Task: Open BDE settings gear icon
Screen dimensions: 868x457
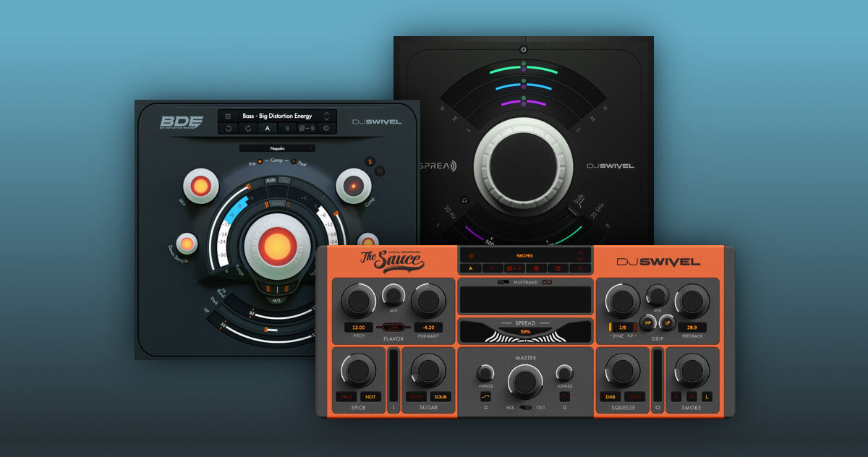Action: click(x=326, y=129)
